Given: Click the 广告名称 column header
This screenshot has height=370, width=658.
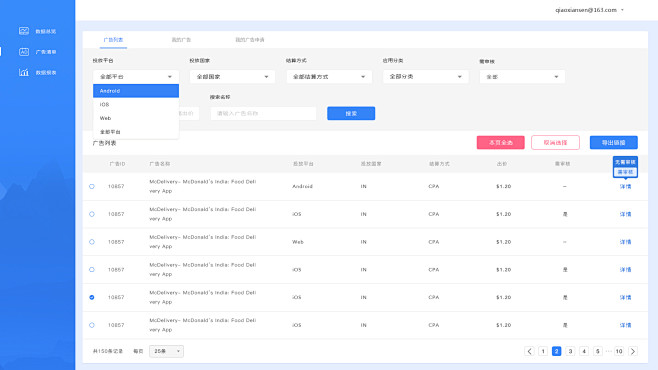Looking at the screenshot, I should pos(159,164).
